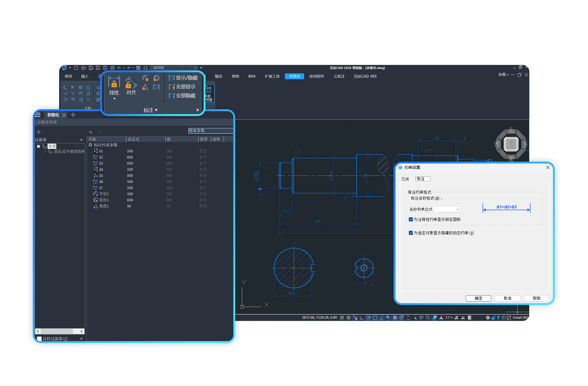Screen dimensions: 588x386
Task: Click the angular constraint lock icon
Action: point(145,88)
